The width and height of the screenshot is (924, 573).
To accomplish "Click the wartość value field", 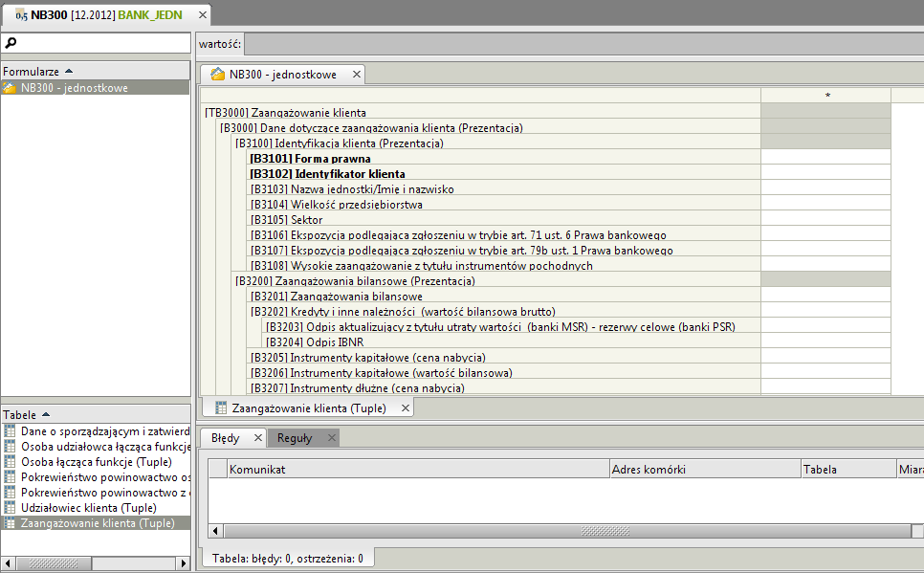I will click(x=583, y=44).
